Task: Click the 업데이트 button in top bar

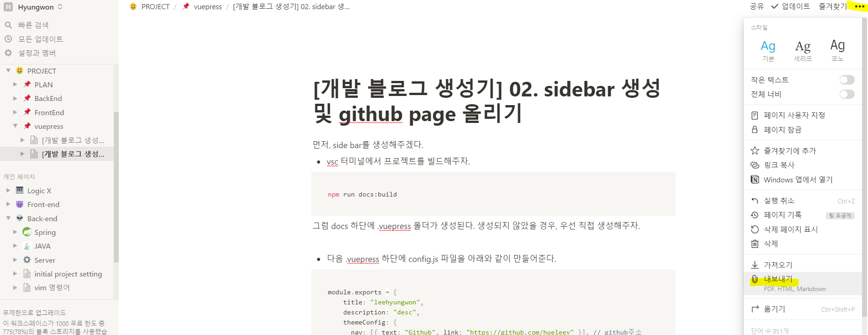Action: (790, 6)
